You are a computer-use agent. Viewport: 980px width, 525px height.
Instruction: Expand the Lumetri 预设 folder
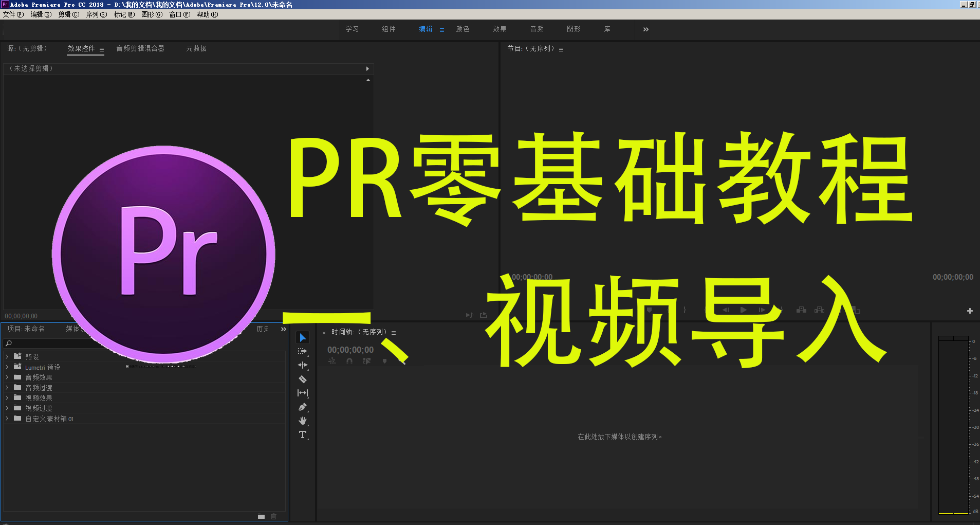point(7,367)
